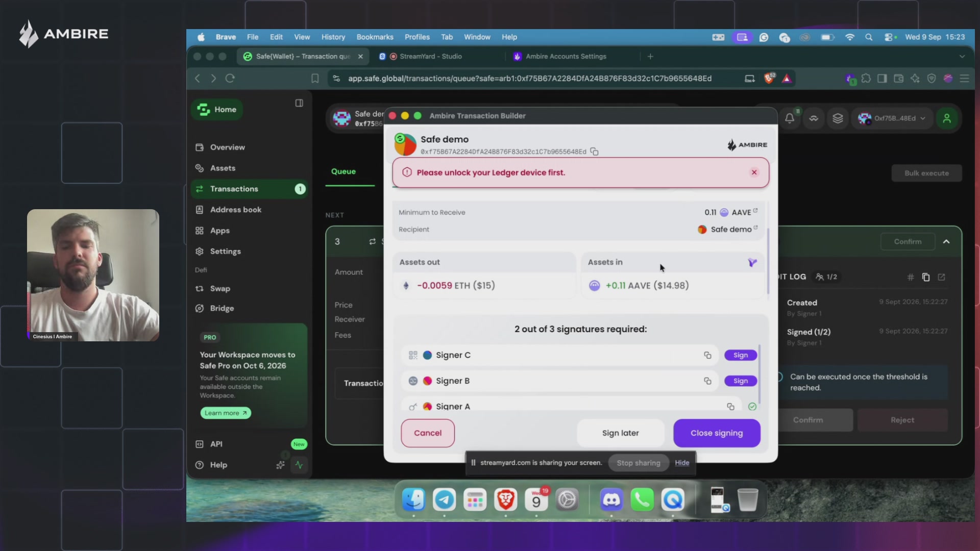Screen dimensions: 980x551
Task: Open AAVE token external link
Action: coord(755,210)
